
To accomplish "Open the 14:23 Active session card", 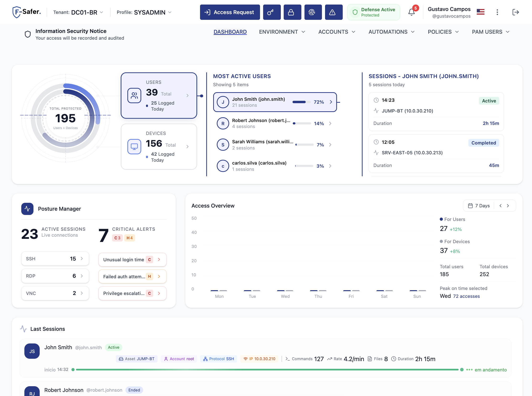I will [x=436, y=112].
